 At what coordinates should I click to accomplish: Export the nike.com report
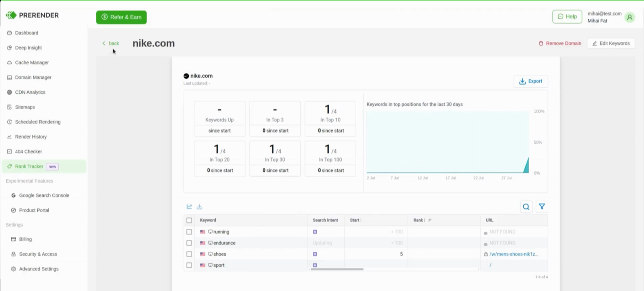click(530, 81)
